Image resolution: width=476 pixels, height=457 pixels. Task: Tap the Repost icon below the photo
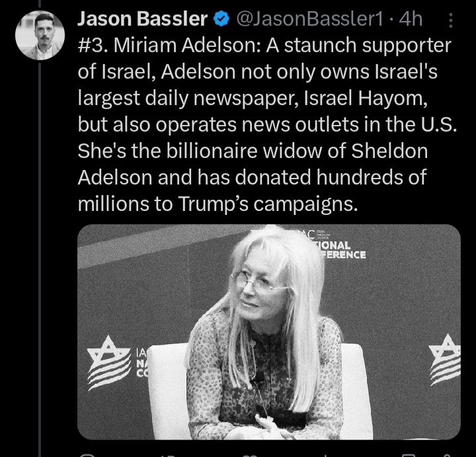169,454
